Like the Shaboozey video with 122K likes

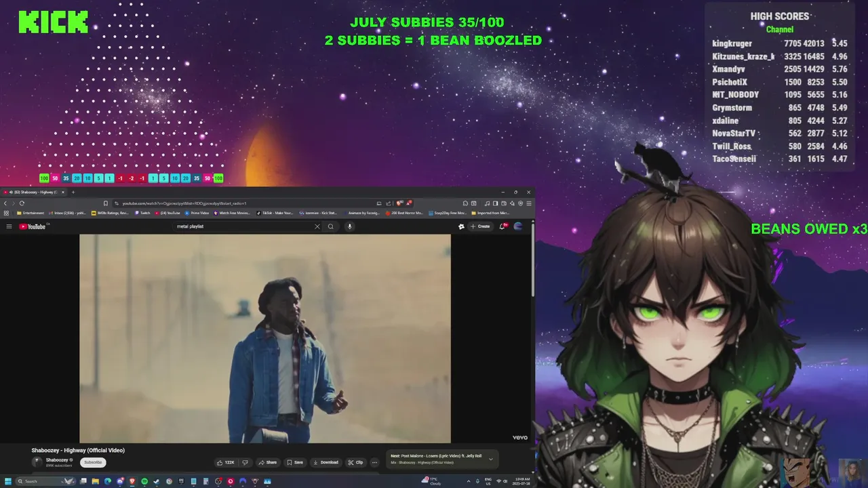point(226,462)
